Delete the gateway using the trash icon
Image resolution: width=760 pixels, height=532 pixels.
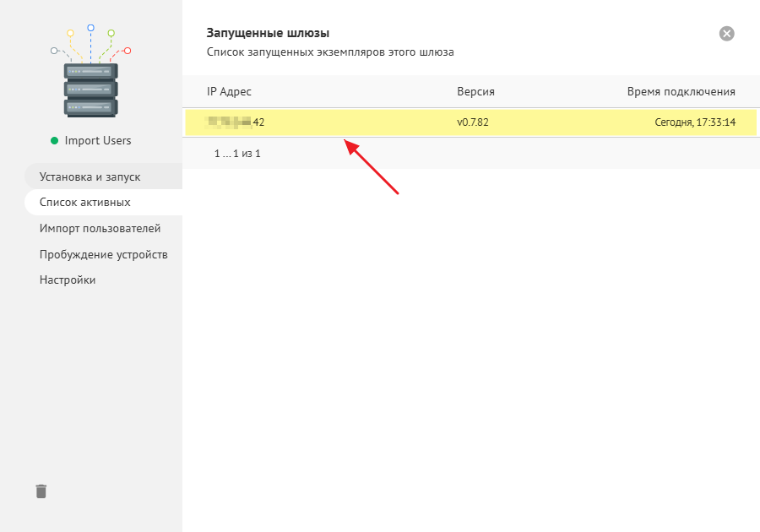(x=41, y=491)
